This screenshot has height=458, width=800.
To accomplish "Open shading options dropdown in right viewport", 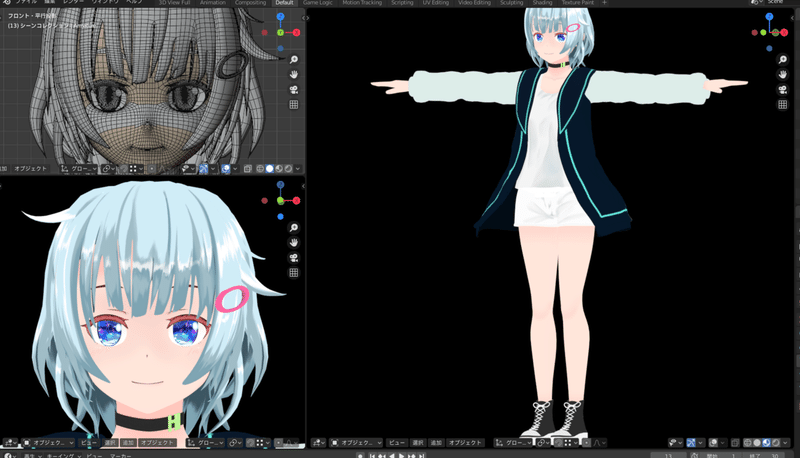I will click(x=785, y=443).
